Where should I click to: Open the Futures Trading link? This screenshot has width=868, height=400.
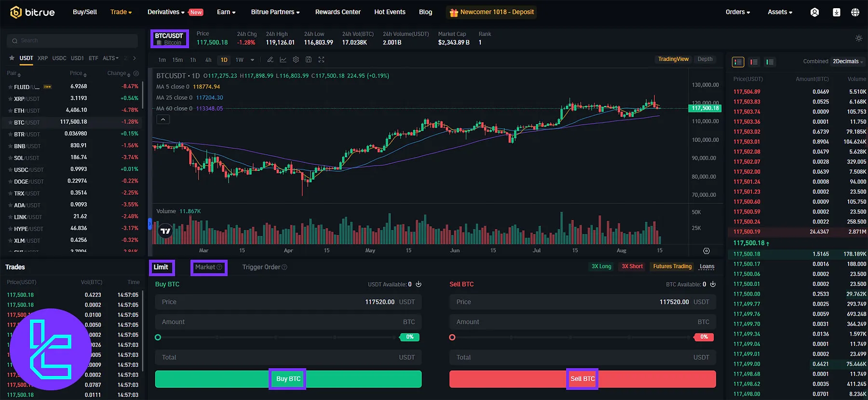672,267
